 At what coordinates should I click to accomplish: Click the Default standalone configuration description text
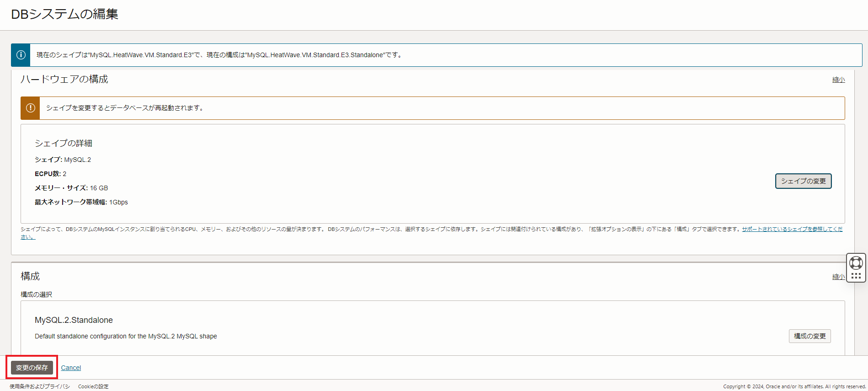point(126,336)
